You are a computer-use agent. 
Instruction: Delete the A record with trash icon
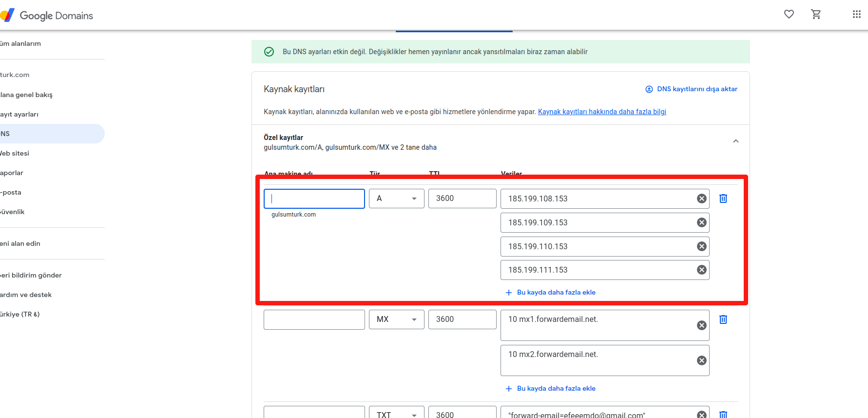(x=723, y=199)
